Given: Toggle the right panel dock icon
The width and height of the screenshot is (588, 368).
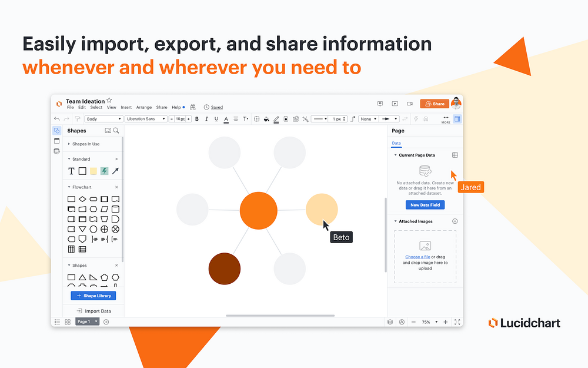Looking at the screenshot, I should click(x=457, y=119).
